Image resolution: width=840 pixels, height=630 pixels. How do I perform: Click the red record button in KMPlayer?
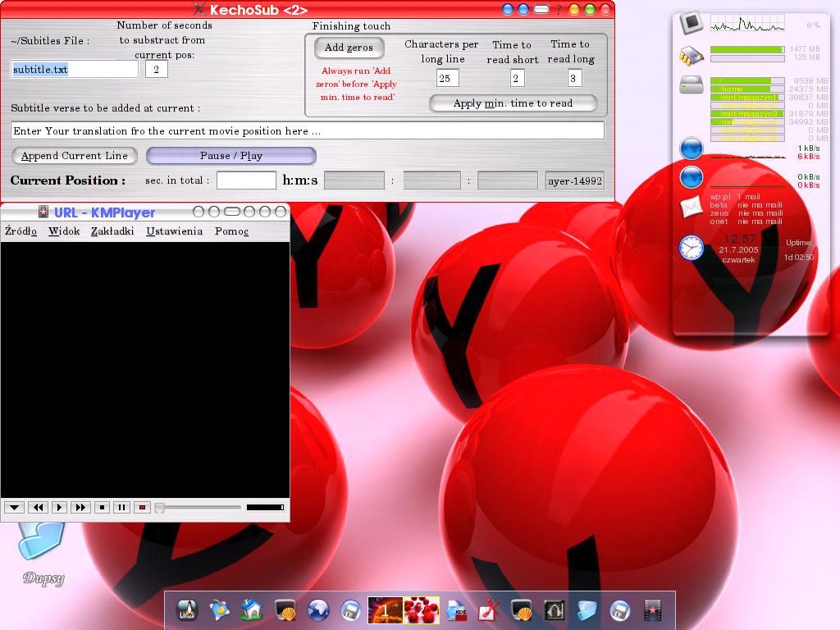click(x=142, y=507)
